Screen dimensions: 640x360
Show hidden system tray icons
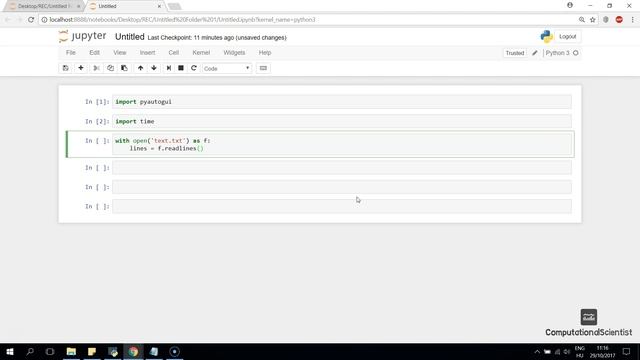537,351
